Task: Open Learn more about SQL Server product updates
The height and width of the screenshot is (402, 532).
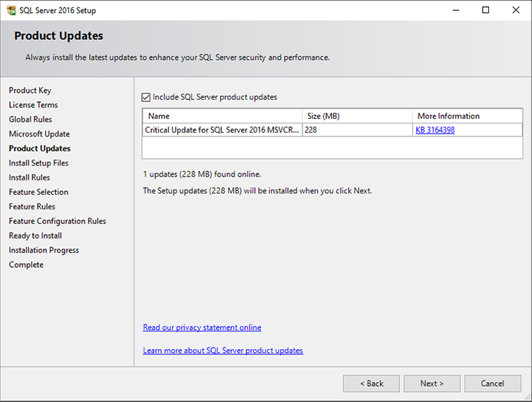Action: point(223,351)
